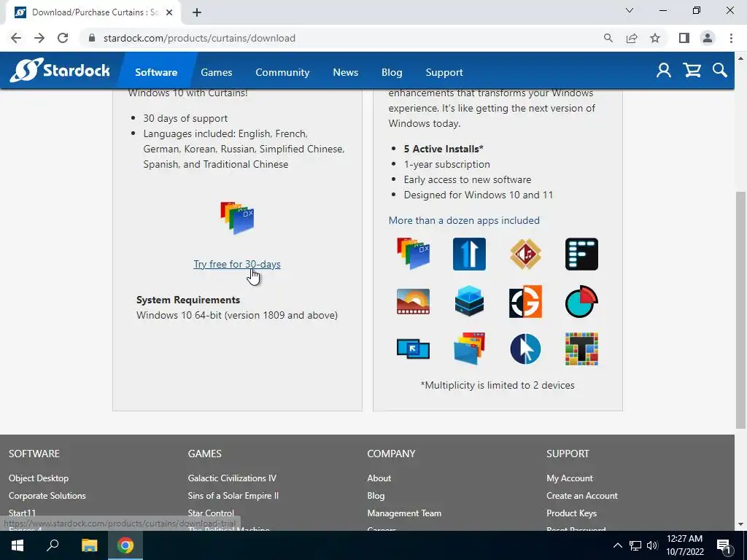This screenshot has width=747, height=560.
Task: Open the Chrome three-dot menu
Action: click(731, 38)
